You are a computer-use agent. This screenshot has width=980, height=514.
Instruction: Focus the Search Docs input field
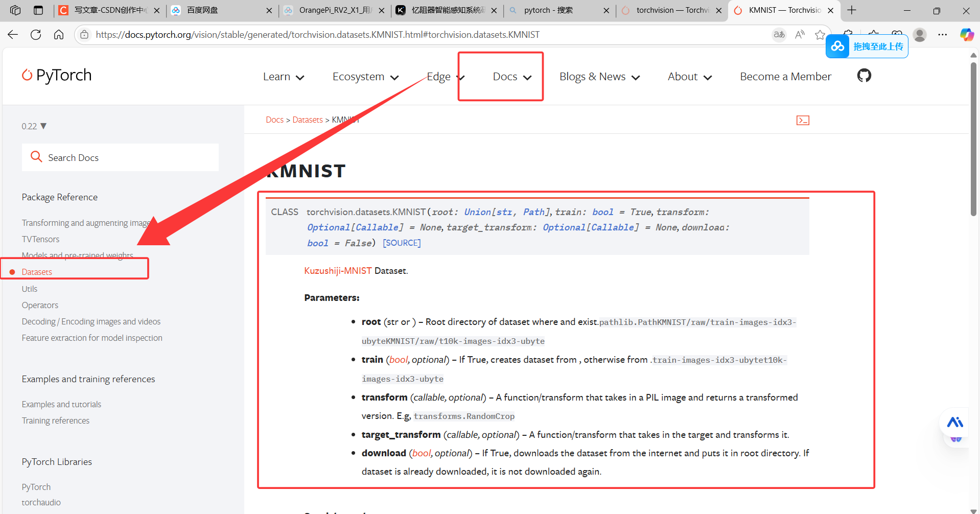pyautogui.click(x=120, y=157)
